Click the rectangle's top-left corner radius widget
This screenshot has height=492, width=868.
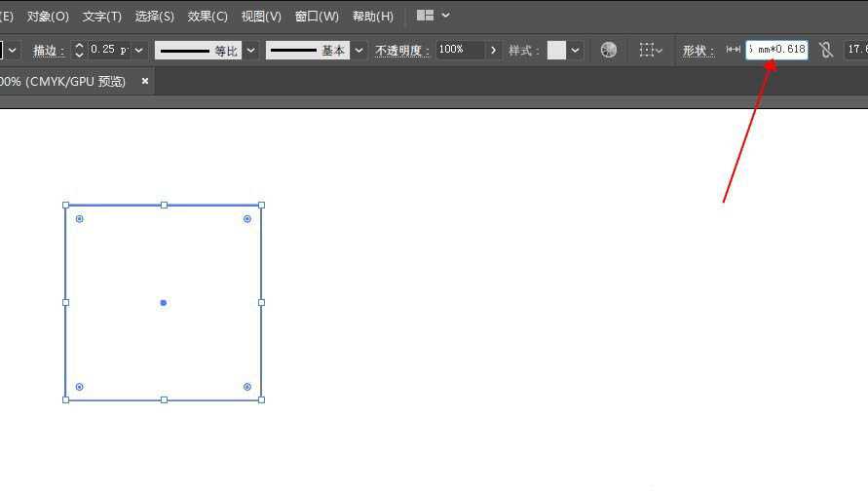80,218
